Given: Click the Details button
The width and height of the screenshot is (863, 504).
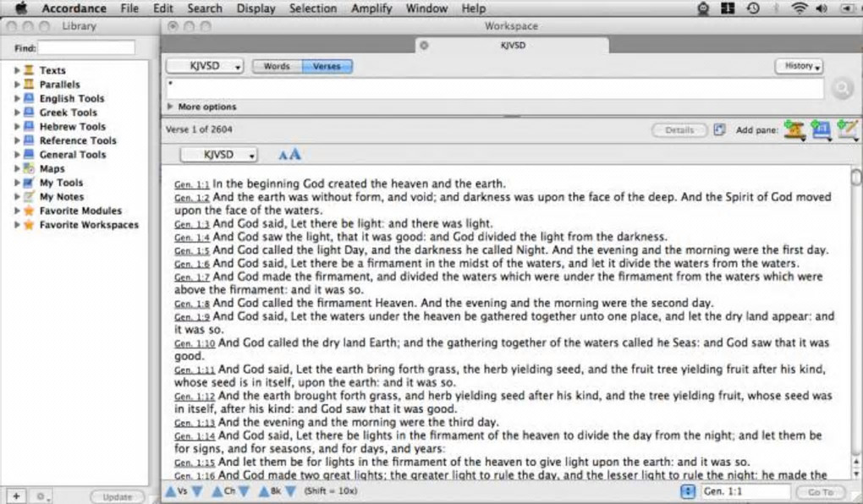Looking at the screenshot, I should tap(679, 130).
